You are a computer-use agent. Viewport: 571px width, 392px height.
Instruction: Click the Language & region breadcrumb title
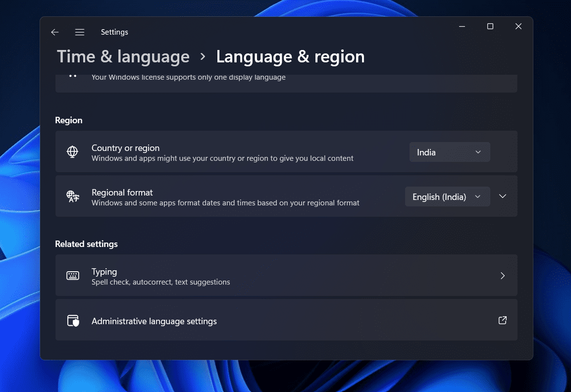(290, 57)
